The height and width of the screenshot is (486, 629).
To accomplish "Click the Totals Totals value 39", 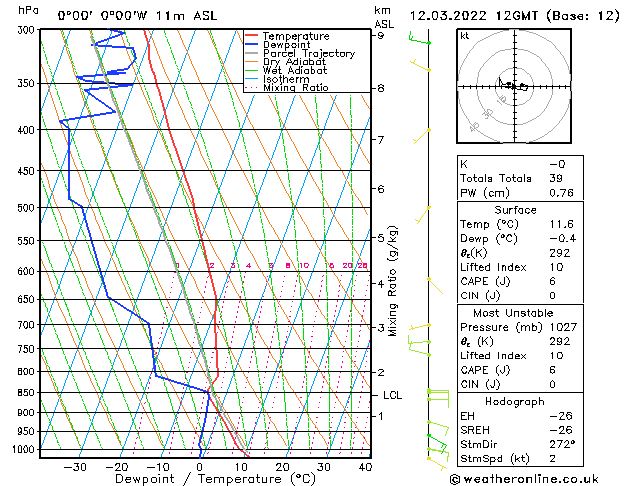I will (556, 178).
